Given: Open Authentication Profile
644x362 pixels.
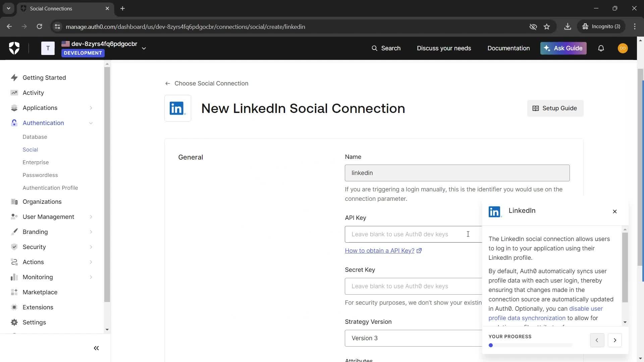Looking at the screenshot, I should 50,188.
